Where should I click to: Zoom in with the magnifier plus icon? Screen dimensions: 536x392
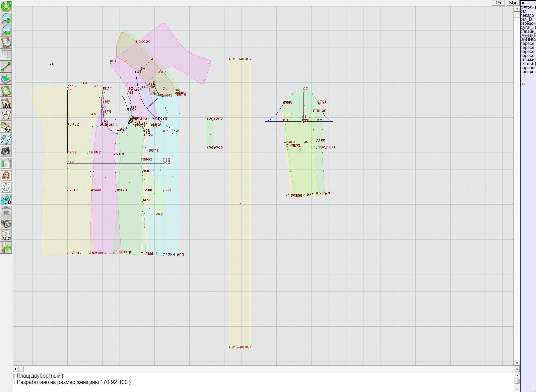click(x=6, y=18)
